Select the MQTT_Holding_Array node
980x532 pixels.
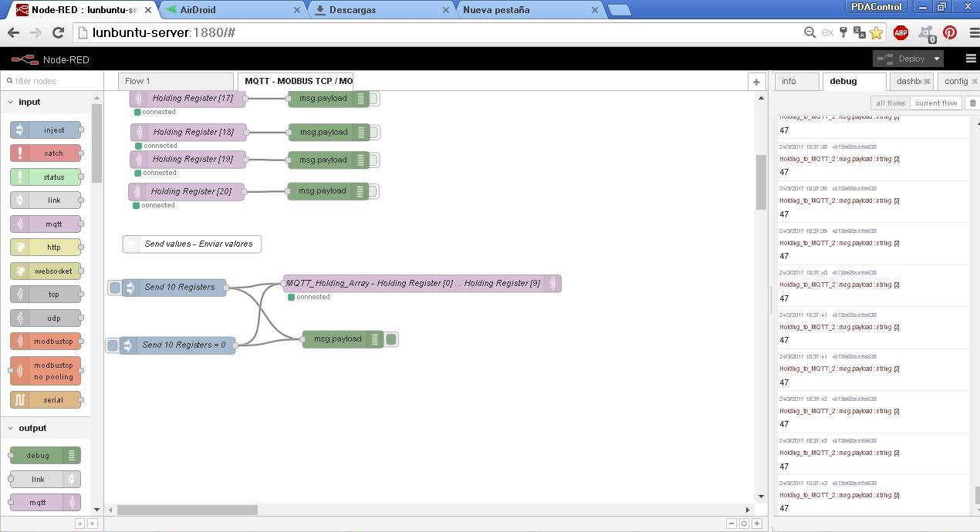click(421, 284)
